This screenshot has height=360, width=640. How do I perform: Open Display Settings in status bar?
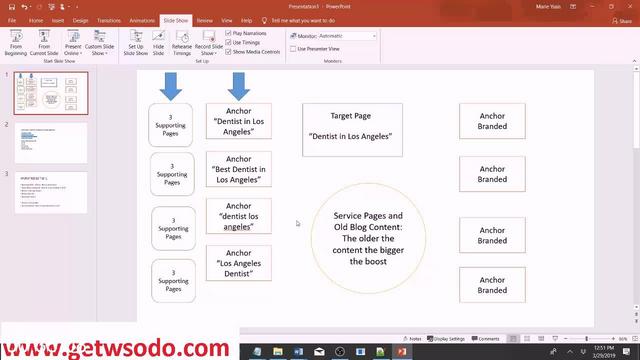pyautogui.click(x=446, y=339)
